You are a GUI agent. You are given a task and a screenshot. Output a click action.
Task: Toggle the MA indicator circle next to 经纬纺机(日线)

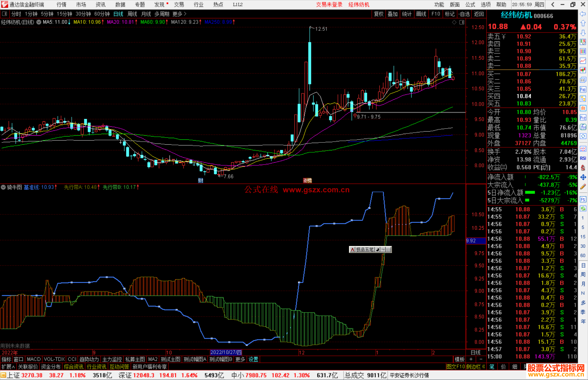coord(39,22)
